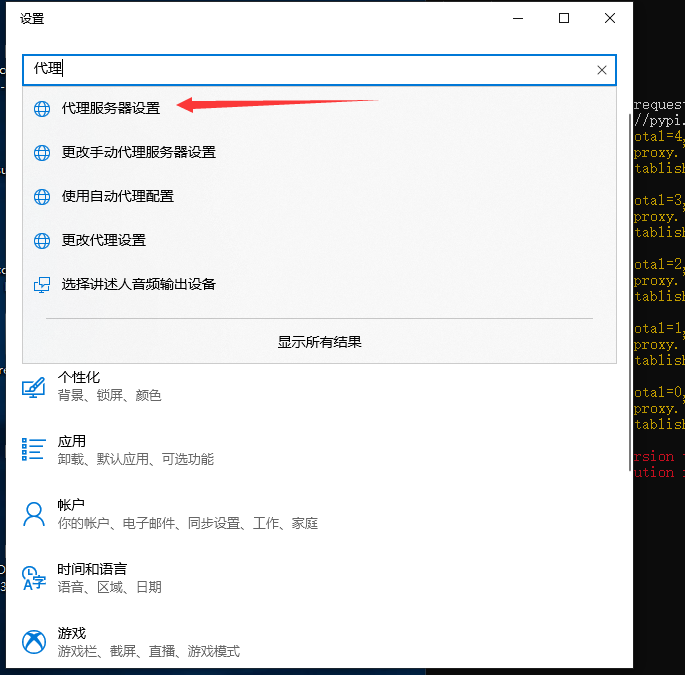Close the 设置 window
This screenshot has width=685, height=675.
click(x=610, y=18)
